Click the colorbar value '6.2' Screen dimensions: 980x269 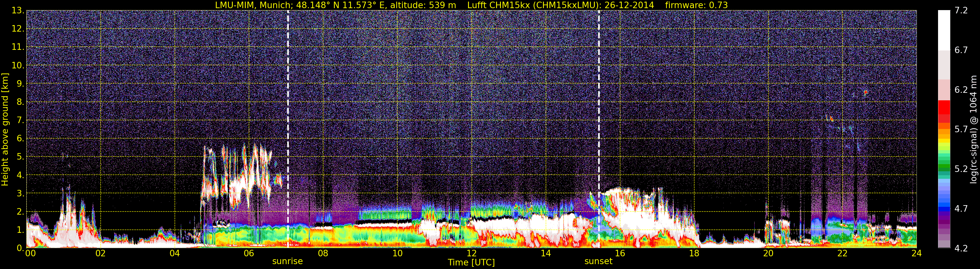tap(961, 90)
